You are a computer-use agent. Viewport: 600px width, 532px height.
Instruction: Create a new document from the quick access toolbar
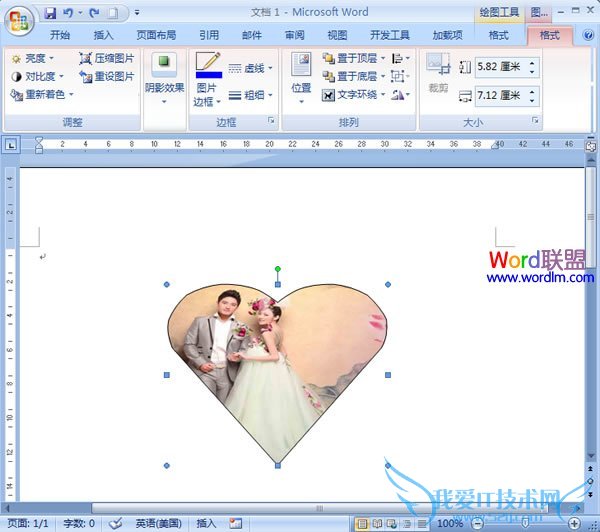point(112,13)
